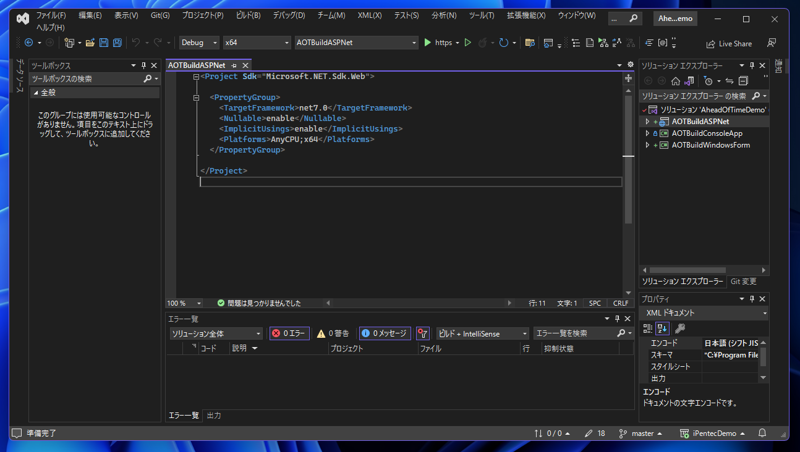Click the editor settings gear icon
The height and width of the screenshot is (452, 800).
[631, 65]
